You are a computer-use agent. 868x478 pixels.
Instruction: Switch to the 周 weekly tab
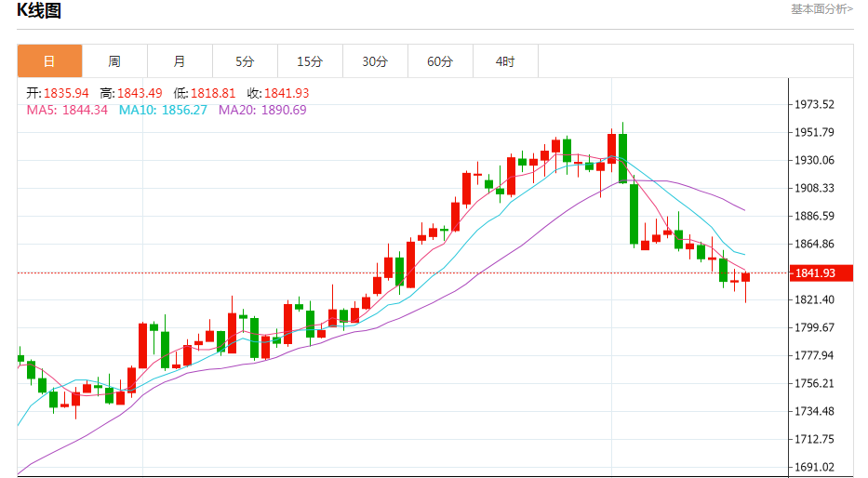click(114, 61)
